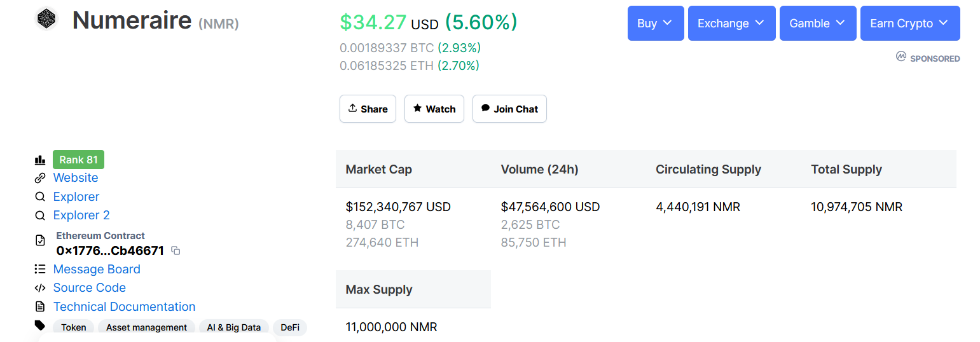Toggle Watch for Numeraire
The image size is (980, 342).
pyautogui.click(x=434, y=109)
